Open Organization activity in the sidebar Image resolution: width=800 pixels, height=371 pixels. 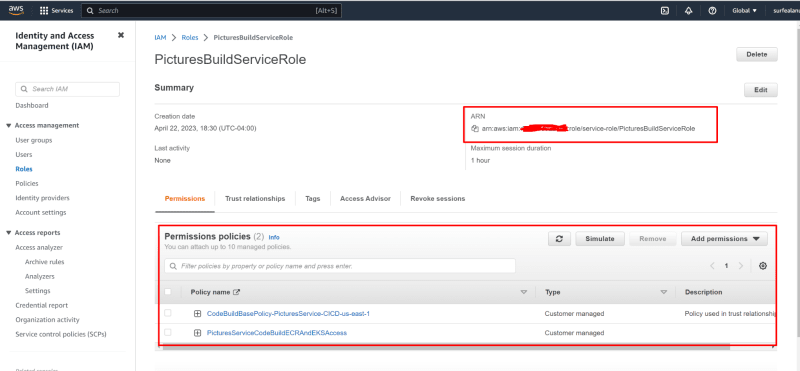click(x=47, y=319)
